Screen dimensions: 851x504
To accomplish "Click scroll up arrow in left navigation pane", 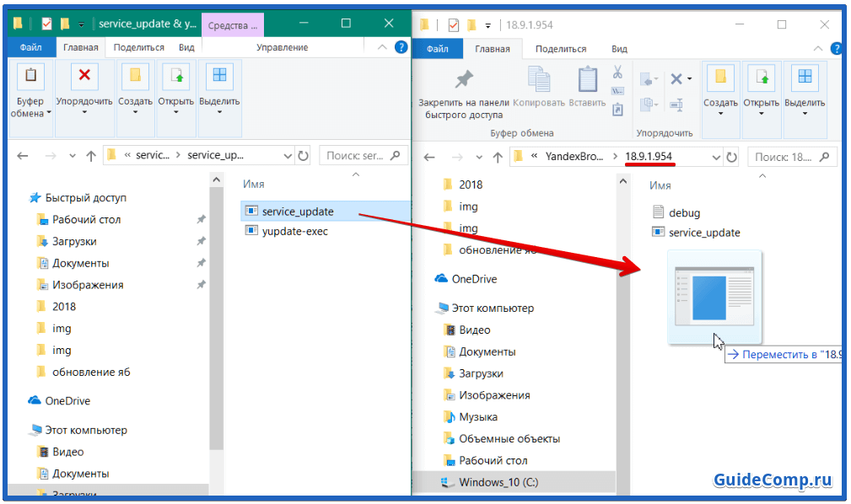I will pyautogui.click(x=216, y=180).
